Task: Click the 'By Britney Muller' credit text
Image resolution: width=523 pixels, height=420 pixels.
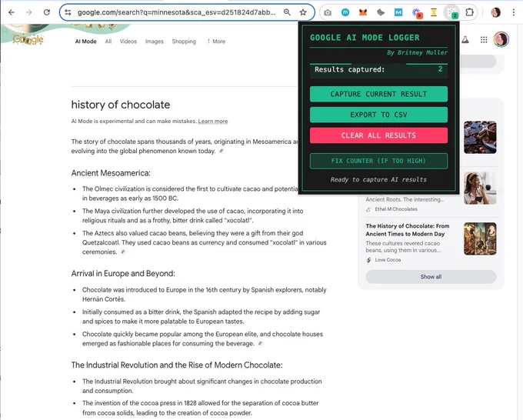Action: (418, 53)
